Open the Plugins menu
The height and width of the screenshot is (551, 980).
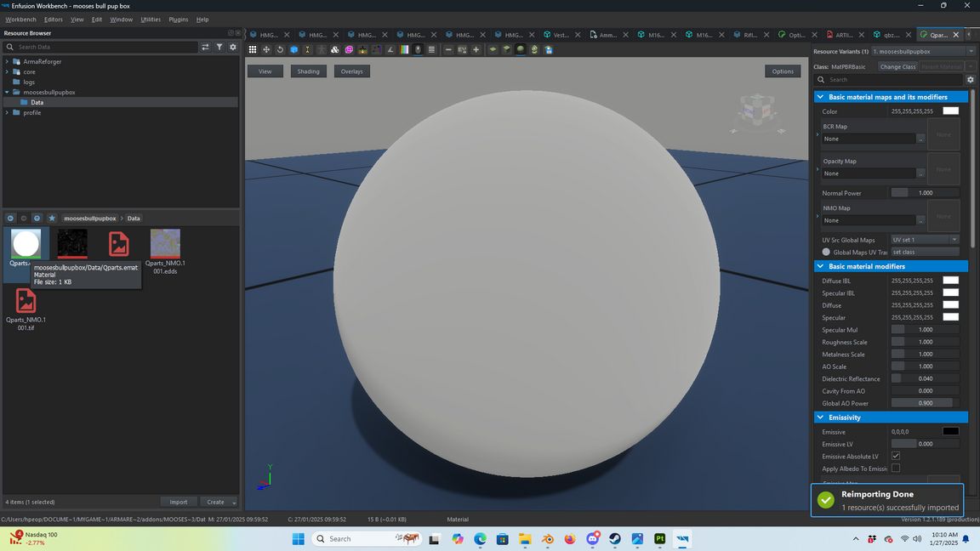click(179, 20)
